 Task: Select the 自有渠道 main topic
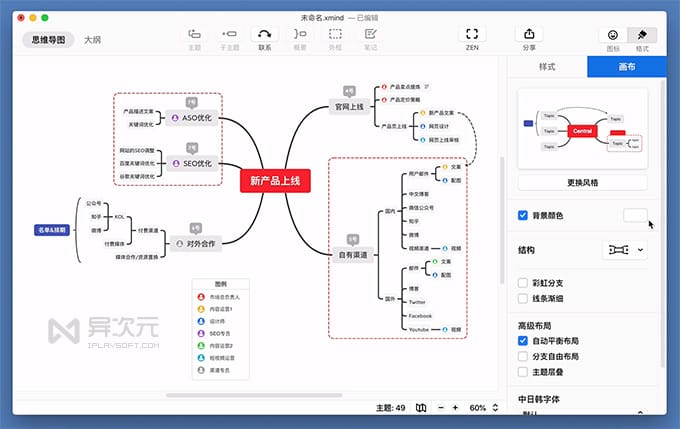tap(353, 255)
